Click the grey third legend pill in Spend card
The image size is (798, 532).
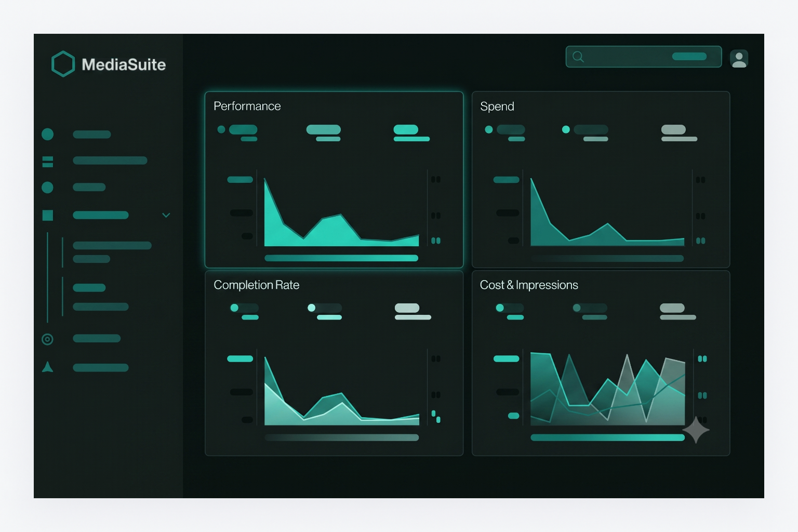click(x=673, y=129)
